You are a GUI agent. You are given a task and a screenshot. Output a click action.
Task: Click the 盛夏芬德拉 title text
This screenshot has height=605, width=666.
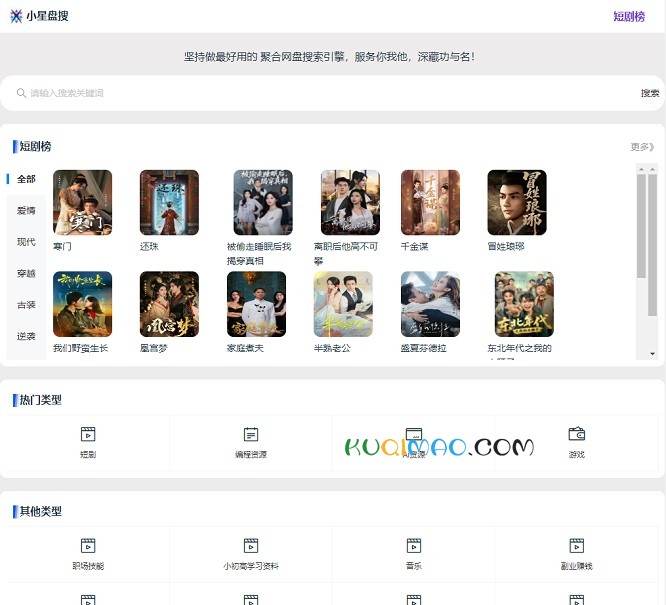coord(423,348)
